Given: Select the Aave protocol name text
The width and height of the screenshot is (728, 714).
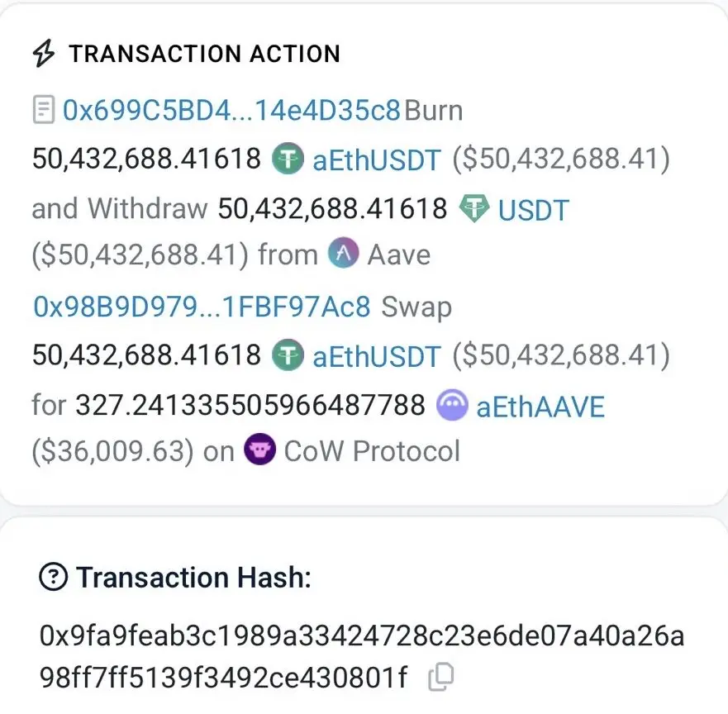Looking at the screenshot, I should (399, 255).
